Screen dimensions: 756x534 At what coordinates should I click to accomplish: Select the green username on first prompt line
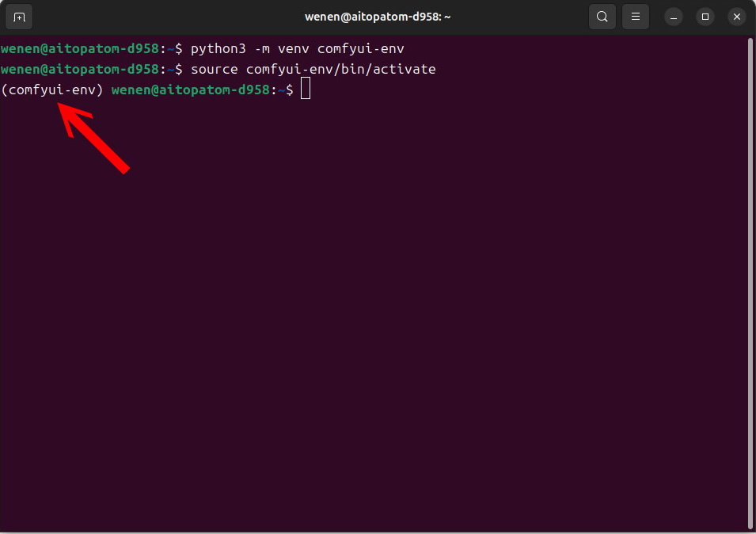pyautogui.click(x=79, y=48)
